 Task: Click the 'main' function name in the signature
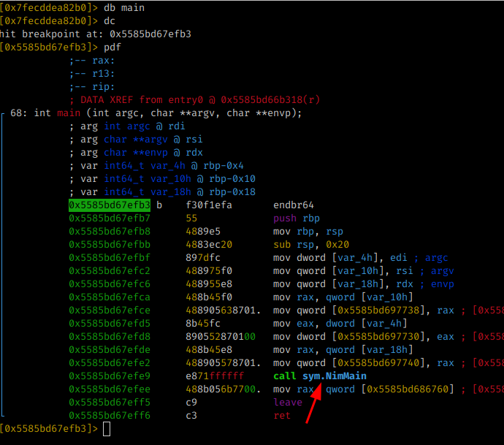point(69,113)
